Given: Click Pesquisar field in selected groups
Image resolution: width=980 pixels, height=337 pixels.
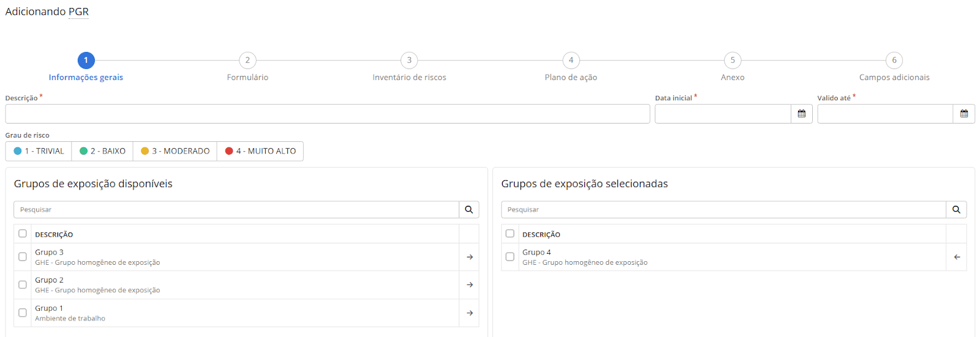Looking at the screenshot, I should point(723,210).
